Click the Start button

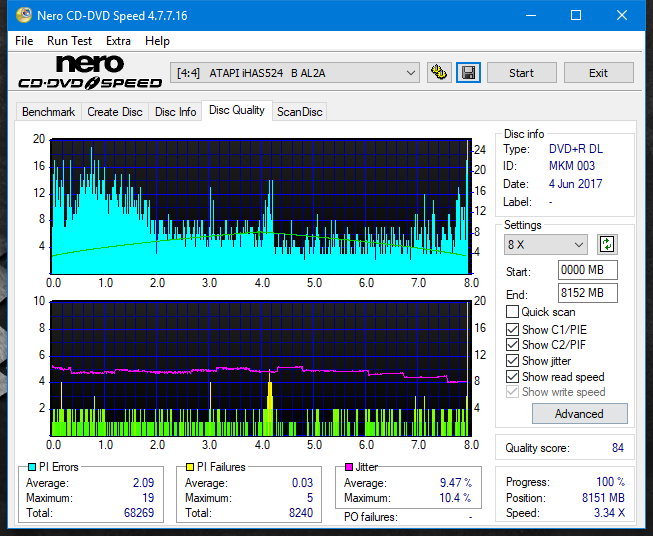(521, 73)
